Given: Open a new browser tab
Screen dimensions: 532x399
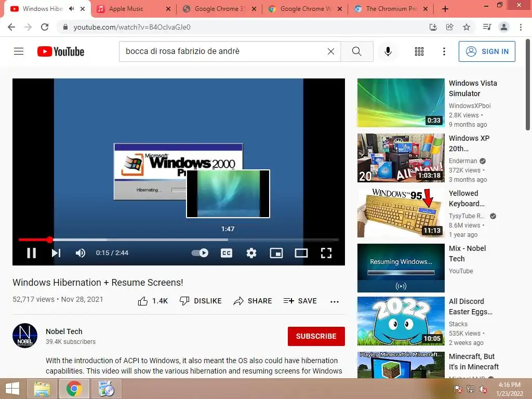Looking at the screenshot, I should 445,9.
